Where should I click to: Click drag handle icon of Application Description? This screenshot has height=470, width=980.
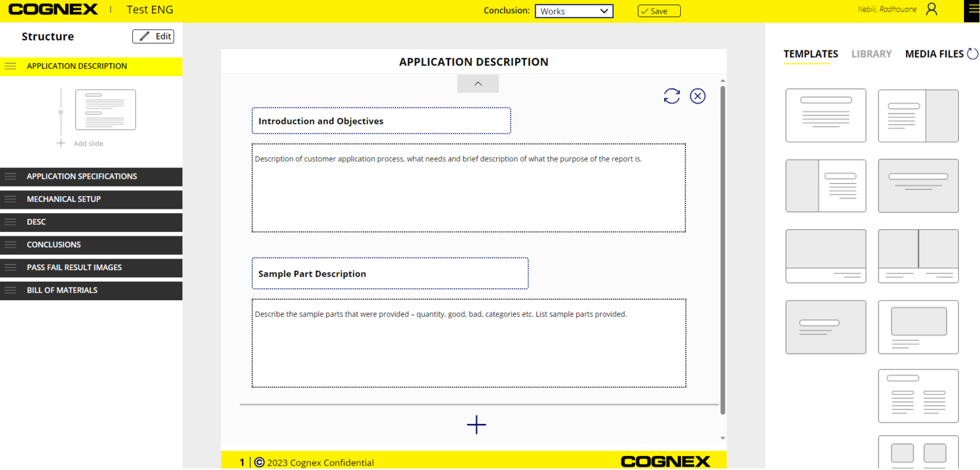pos(10,66)
